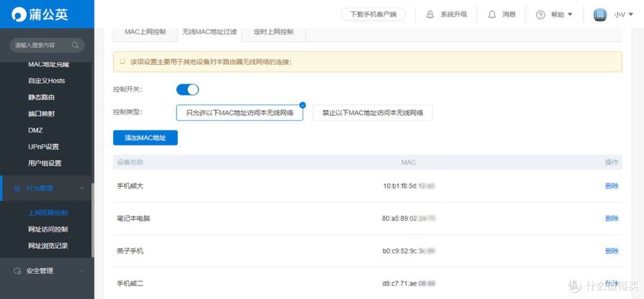Click the smiley info icon in notice banner
Screen dimensions: 644x299
122,61
